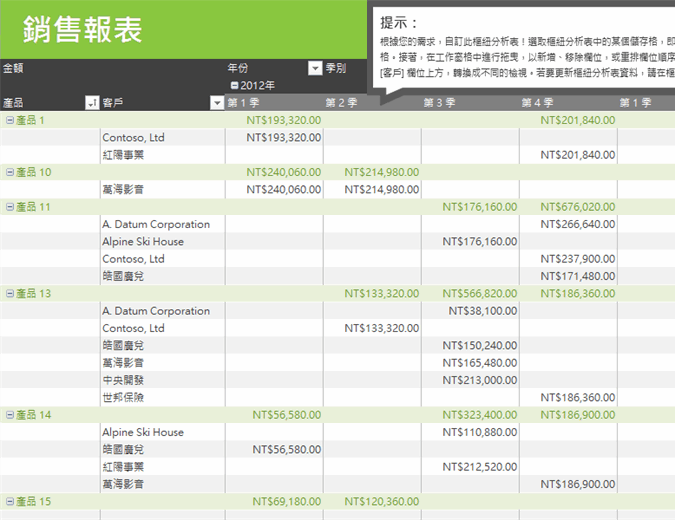Collapse the 產品 13 group
Viewport: 675px width, 520px height.
coord(10,294)
